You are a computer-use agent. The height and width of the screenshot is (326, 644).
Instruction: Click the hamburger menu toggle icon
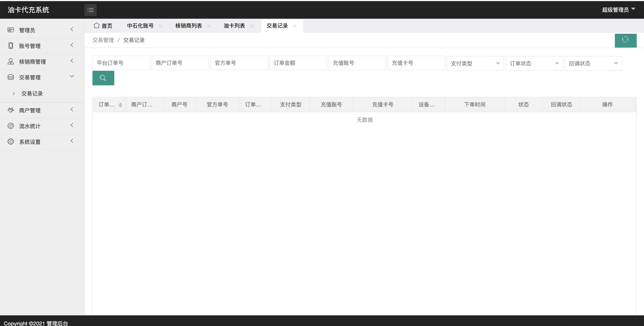point(90,10)
